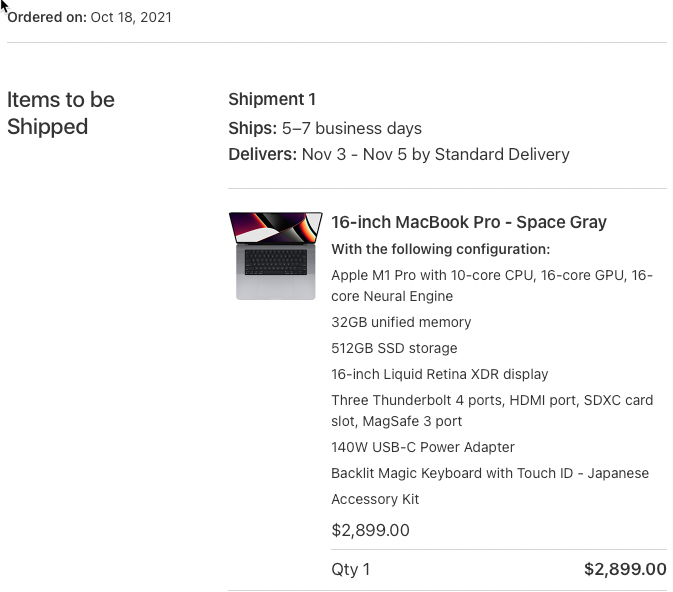Click the "Ships: 5–7 business days" line

[325, 128]
